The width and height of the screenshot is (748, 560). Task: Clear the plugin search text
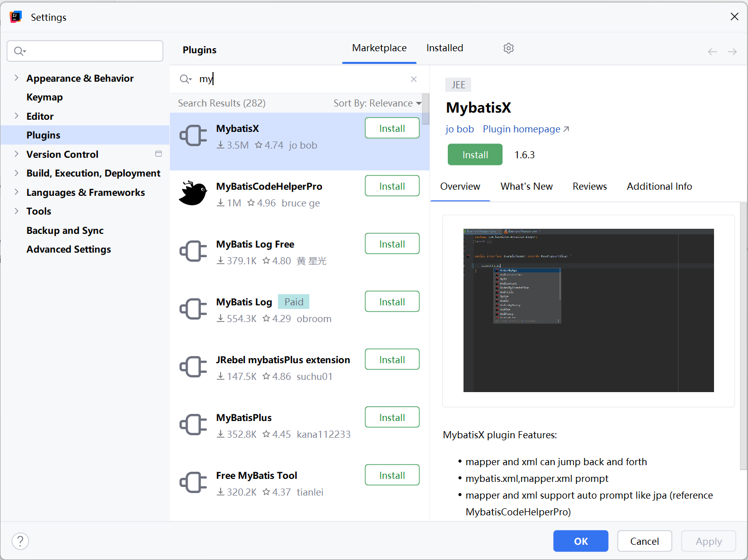click(414, 79)
